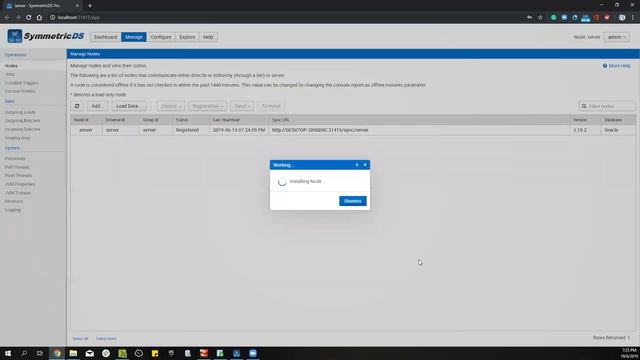Image resolution: width=640 pixels, height=360 pixels.
Task: Click the taskbar search magnifier
Action: coord(24,353)
